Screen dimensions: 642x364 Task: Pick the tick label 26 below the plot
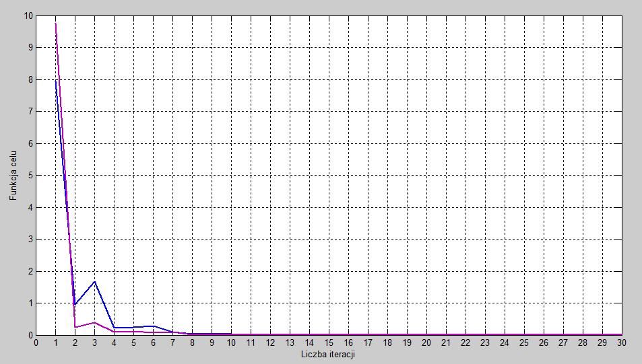544,343
